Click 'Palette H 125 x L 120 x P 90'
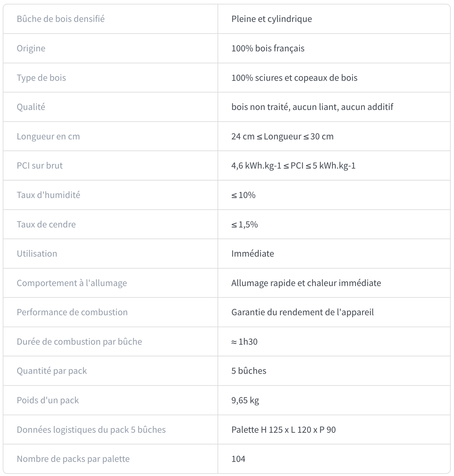Viewport: 454px width, 476px height. (283, 429)
